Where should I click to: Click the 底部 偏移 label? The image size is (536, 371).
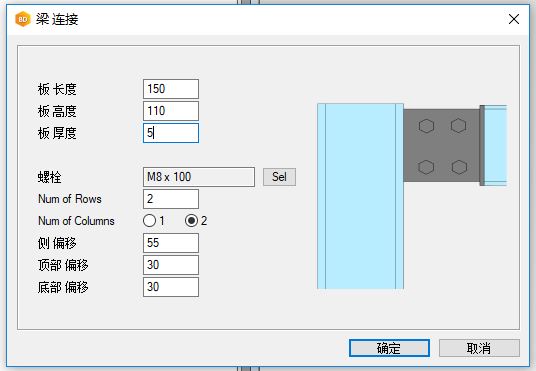pos(63,287)
